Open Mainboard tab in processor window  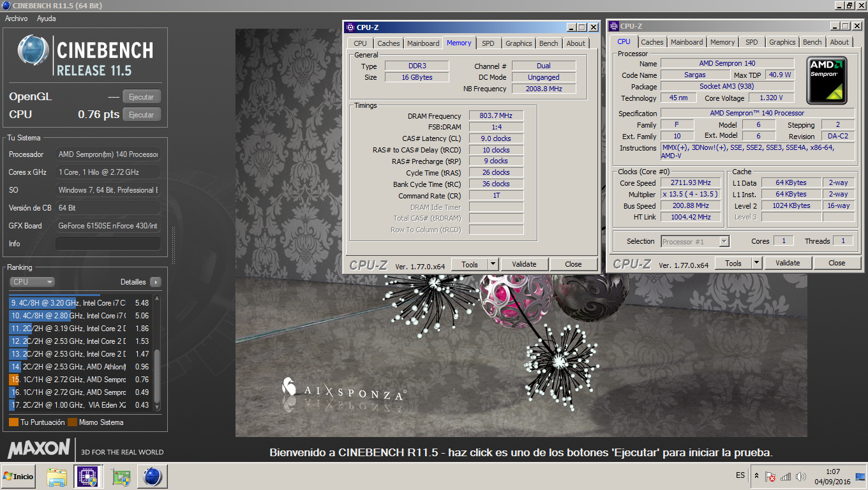pyautogui.click(x=687, y=42)
